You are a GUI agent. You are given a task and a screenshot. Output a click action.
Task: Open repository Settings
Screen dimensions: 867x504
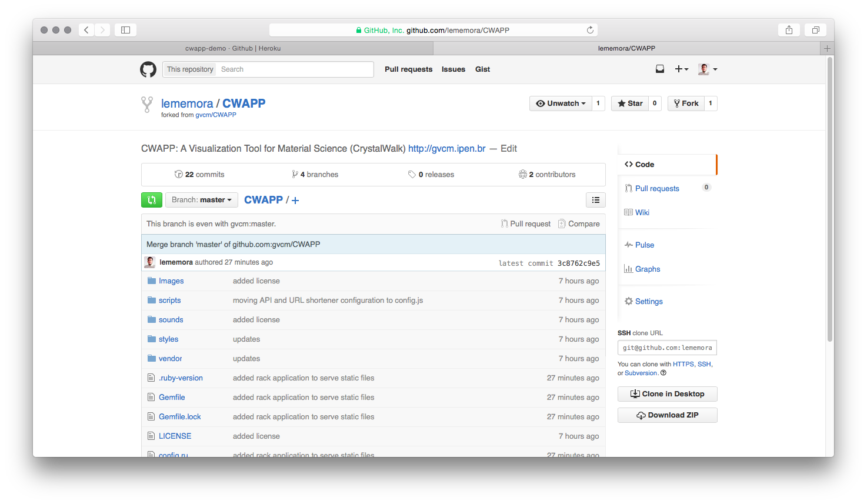point(643,302)
